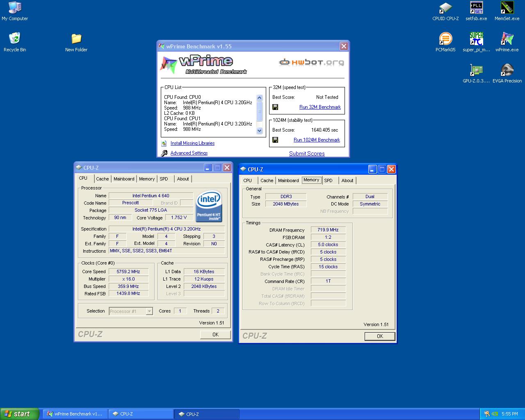Viewport: 525px width, 420px height.
Task: Switch to Mainboard tab in left CPU-Z
Action: (124, 179)
